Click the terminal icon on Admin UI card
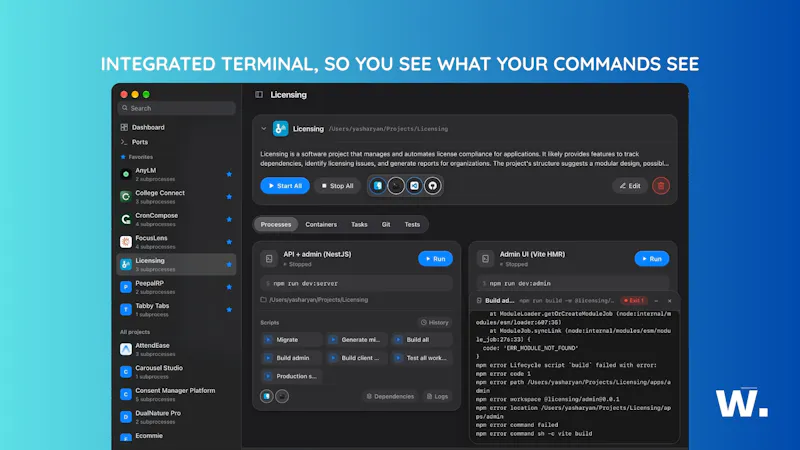 485,259
